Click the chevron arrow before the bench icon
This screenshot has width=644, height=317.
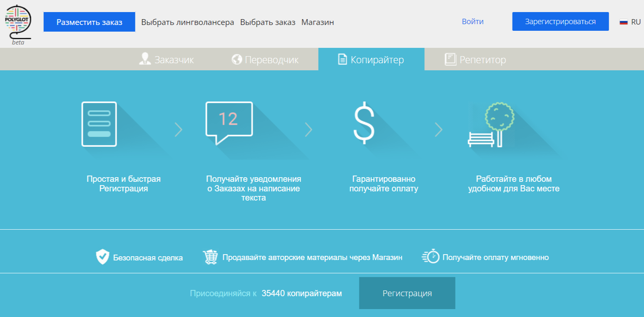(x=438, y=130)
